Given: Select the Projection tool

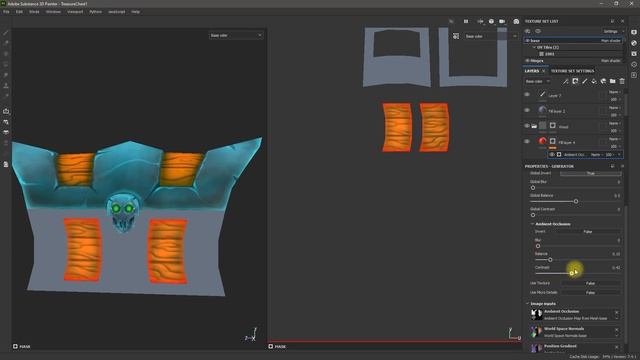Looking at the screenshot, I should [x=6, y=54].
